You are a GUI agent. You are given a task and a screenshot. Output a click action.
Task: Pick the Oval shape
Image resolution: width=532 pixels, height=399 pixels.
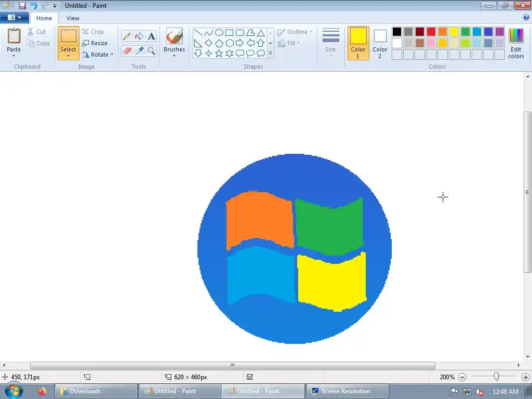pos(219,33)
